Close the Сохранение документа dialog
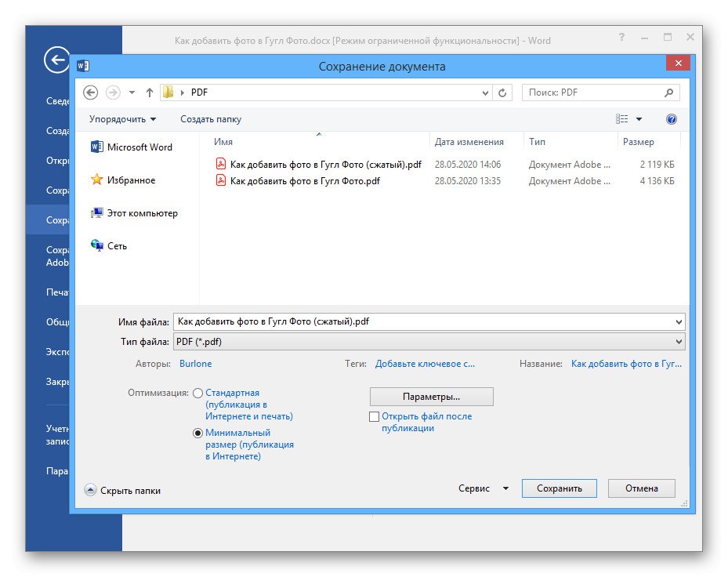This screenshot has height=577, width=728. (679, 63)
